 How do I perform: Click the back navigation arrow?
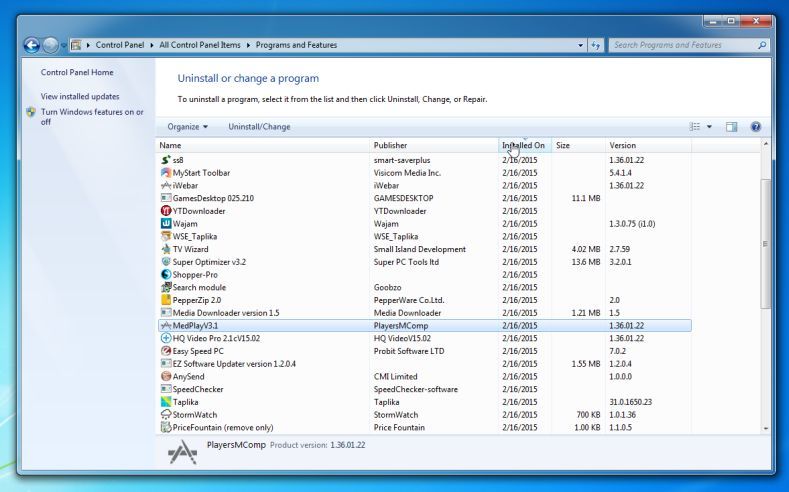point(31,45)
